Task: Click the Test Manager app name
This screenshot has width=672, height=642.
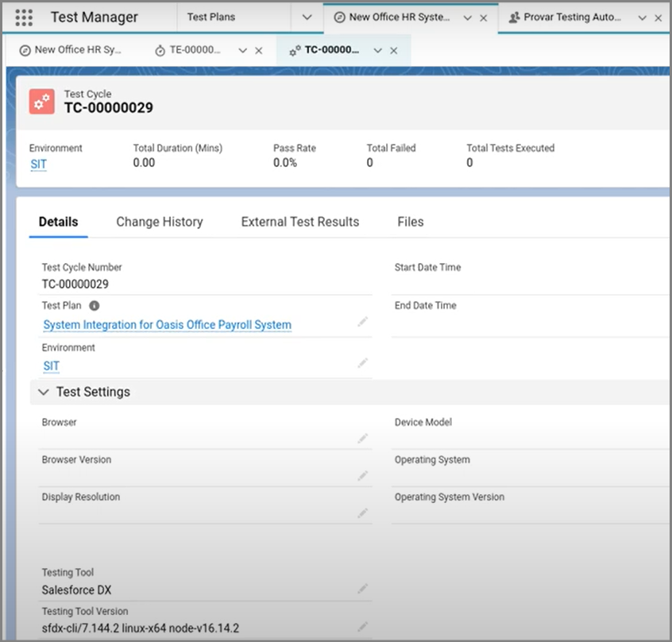Action: (95, 17)
